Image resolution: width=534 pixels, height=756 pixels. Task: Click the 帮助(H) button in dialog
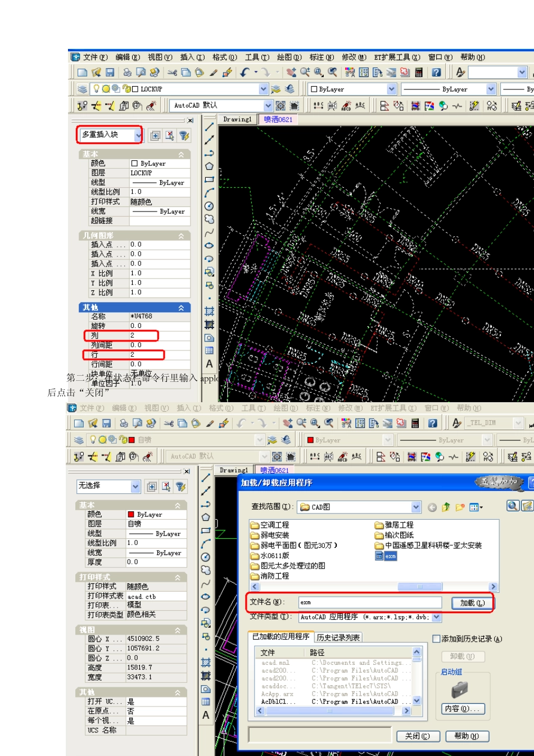[x=467, y=736]
